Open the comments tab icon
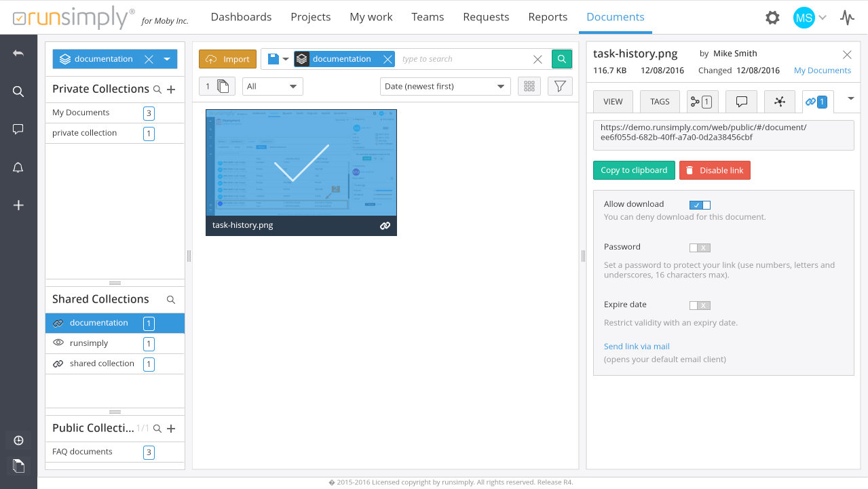Viewport: 868px width, 489px height. tap(742, 102)
